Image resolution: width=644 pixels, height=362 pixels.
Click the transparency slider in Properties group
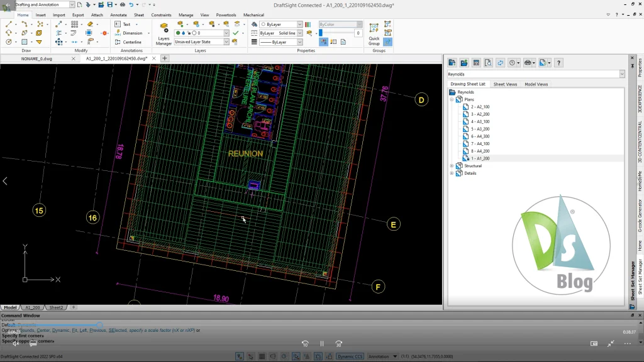tap(335, 33)
